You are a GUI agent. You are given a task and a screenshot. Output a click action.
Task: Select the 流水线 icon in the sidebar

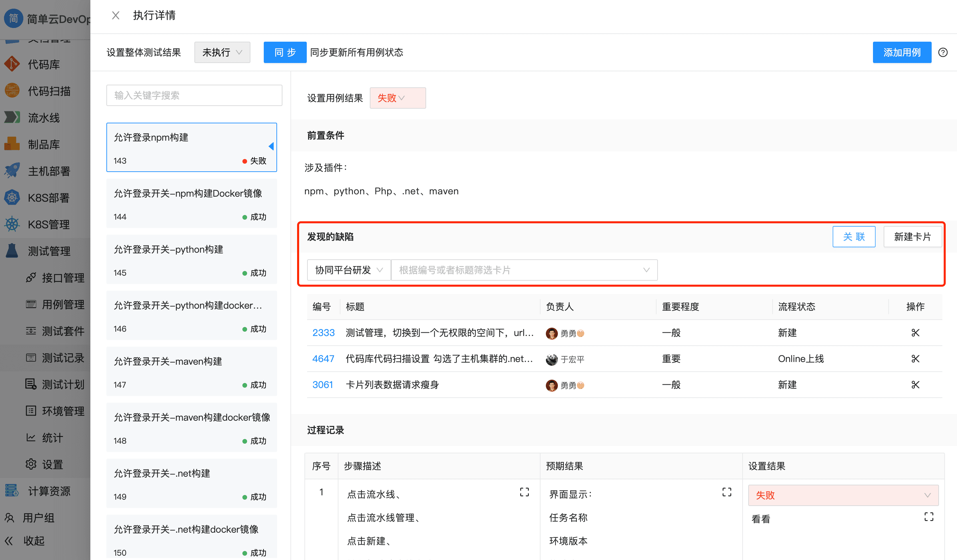pos(12,117)
